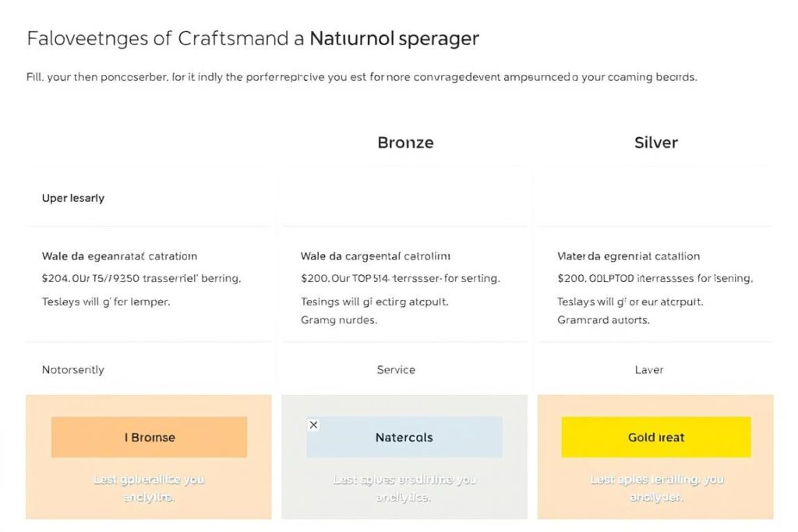The height and width of the screenshot is (532, 798).
Task: Click the "$200. Our TOP" line under Bronze
Action: 400,277
